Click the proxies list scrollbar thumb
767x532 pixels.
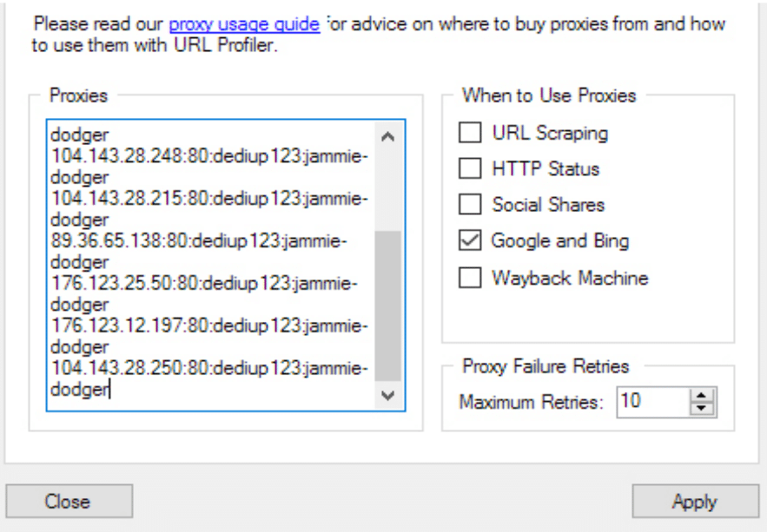388,305
